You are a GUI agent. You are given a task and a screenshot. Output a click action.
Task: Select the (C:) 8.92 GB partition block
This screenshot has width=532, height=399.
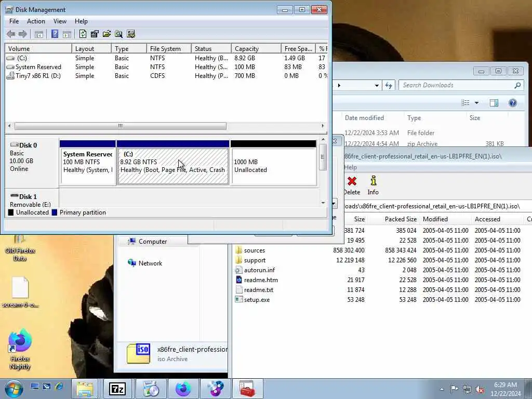[x=172, y=163]
